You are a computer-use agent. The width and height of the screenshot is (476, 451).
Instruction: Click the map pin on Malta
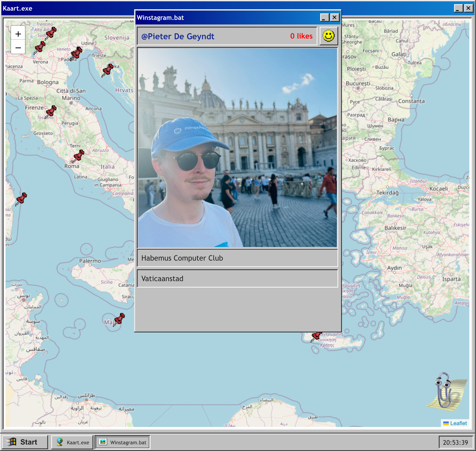click(x=119, y=319)
